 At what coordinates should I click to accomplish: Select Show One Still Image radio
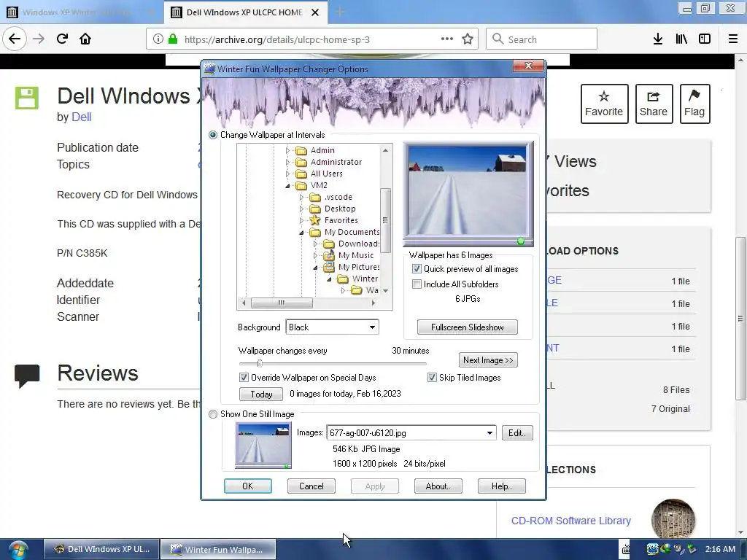[213, 414]
